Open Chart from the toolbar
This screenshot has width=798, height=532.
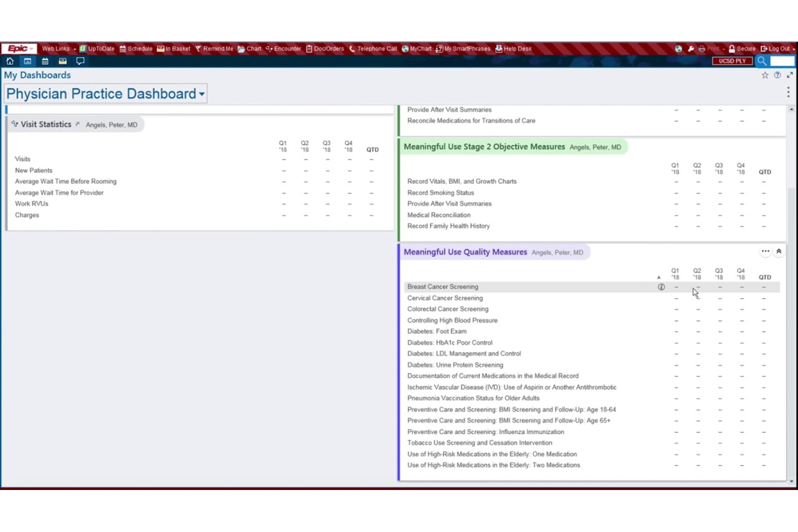click(250, 49)
